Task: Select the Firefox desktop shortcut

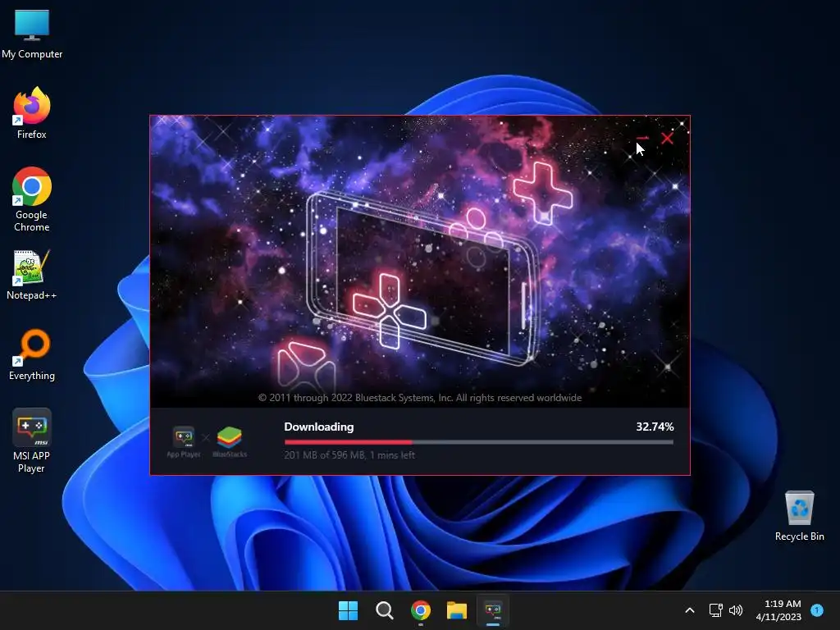Action: pos(32,113)
